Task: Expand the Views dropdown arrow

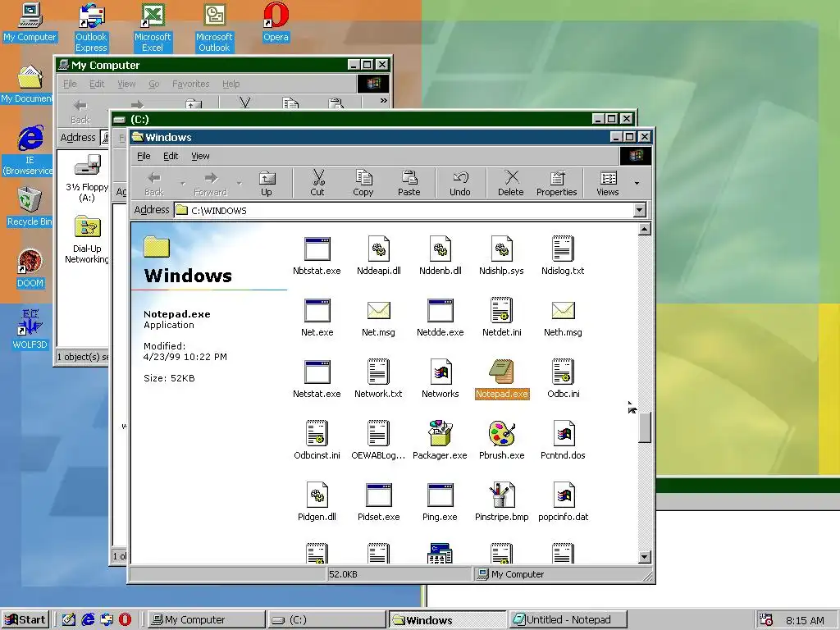Action: [637, 183]
